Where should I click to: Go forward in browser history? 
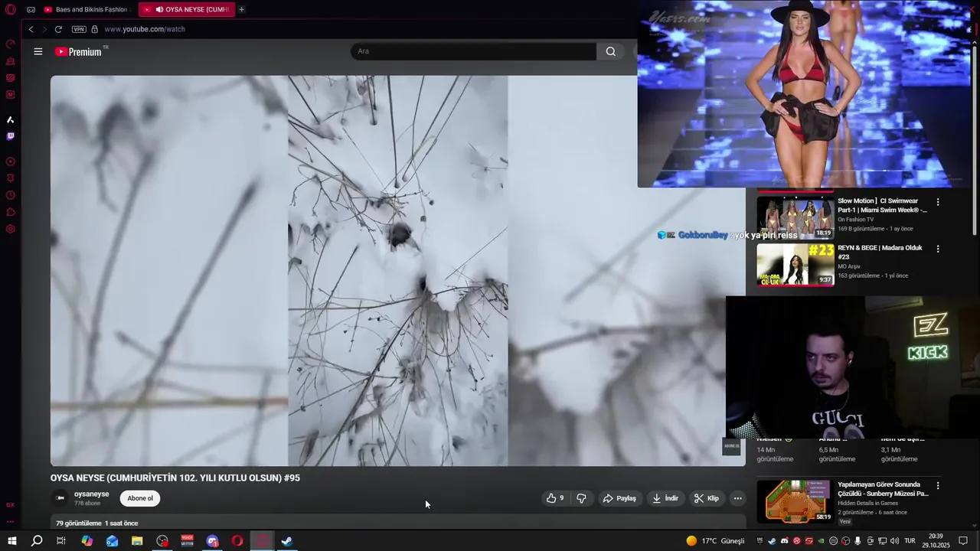[x=44, y=29]
